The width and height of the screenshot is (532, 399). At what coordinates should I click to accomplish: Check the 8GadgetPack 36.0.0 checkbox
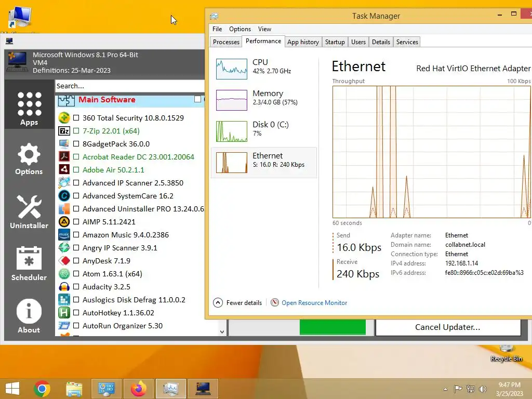click(76, 144)
